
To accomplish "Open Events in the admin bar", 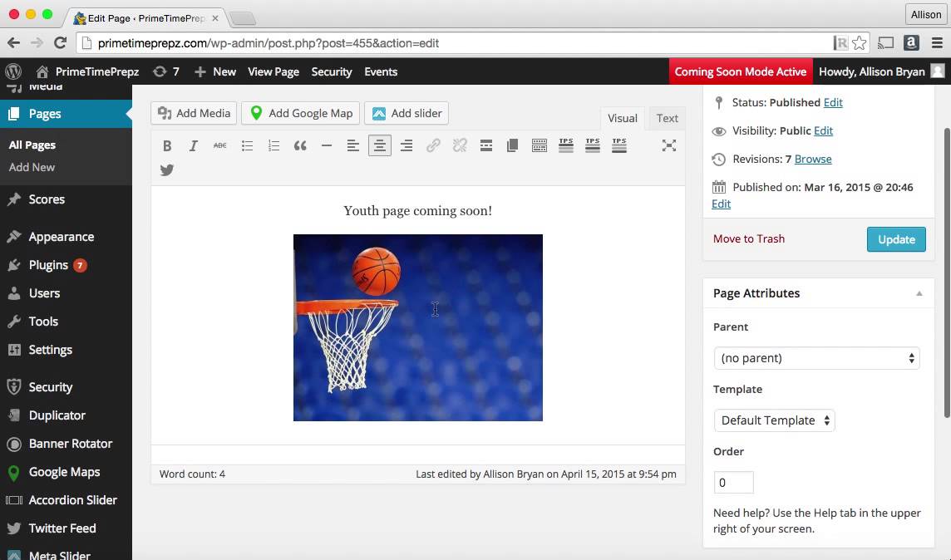I will [x=381, y=71].
